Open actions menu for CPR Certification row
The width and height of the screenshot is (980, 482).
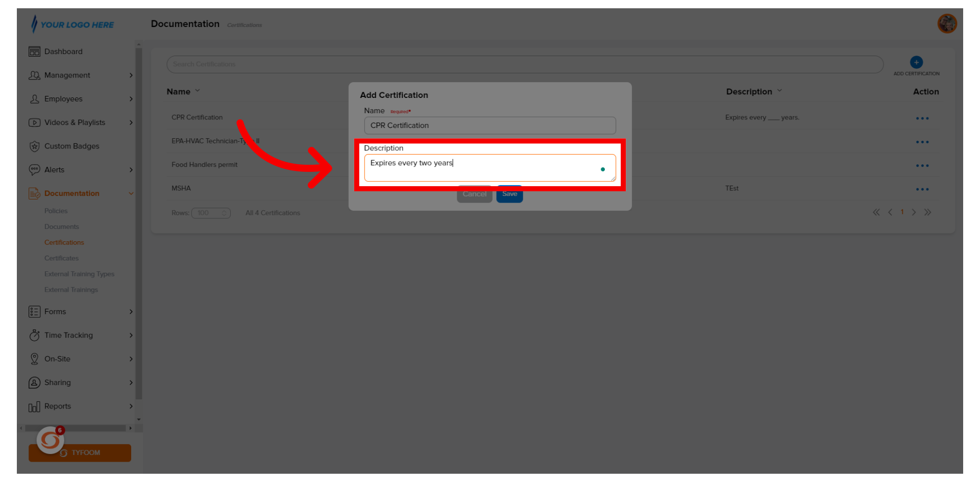[x=922, y=118]
